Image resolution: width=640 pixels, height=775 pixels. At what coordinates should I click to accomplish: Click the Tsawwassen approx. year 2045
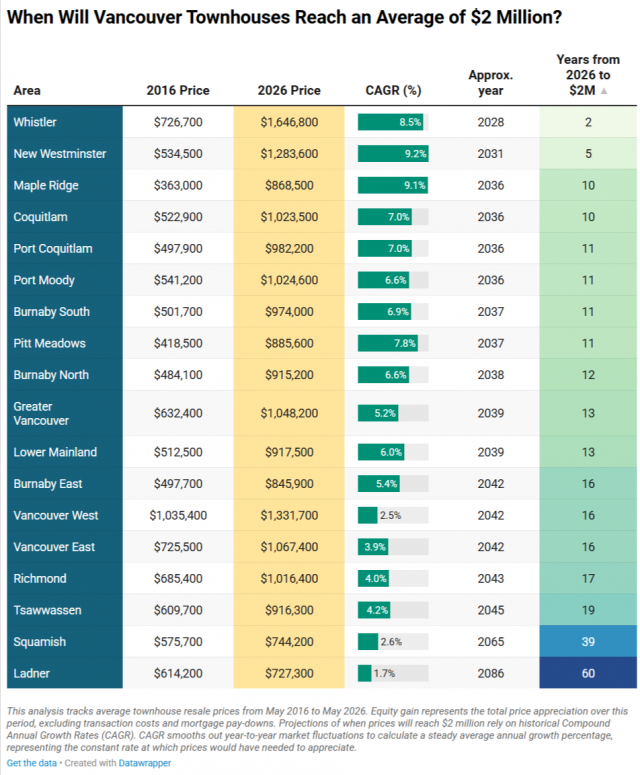point(491,610)
